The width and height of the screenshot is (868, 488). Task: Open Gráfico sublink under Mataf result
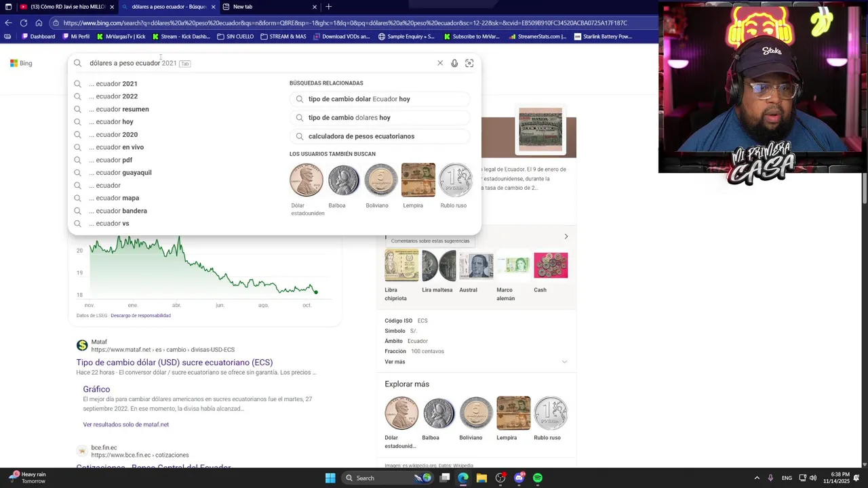tap(96, 389)
